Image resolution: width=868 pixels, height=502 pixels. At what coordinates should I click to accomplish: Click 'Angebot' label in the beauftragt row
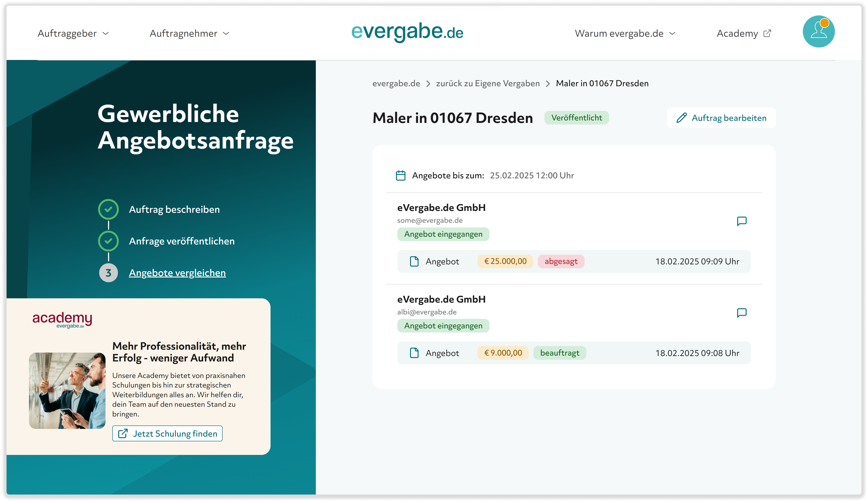[442, 353]
